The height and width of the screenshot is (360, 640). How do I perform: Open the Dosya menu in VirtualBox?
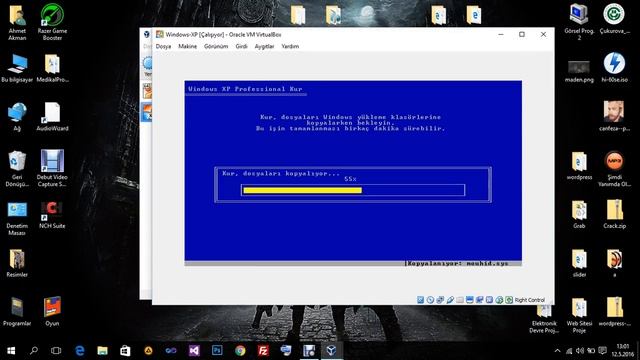163,47
